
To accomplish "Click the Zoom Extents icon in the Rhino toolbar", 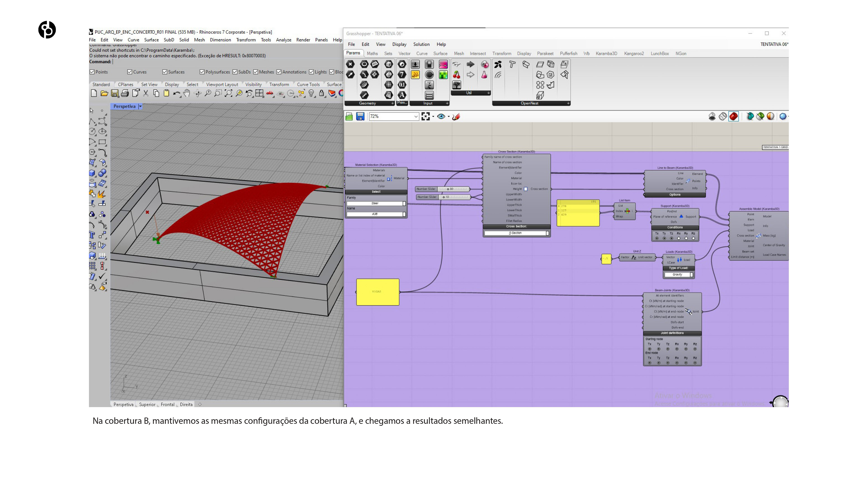I will pos(228,93).
